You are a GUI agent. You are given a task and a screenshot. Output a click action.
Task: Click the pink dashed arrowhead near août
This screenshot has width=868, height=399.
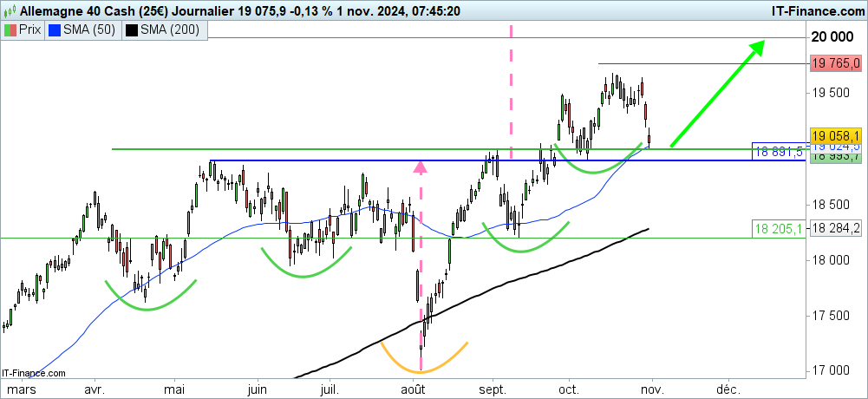[420, 167]
